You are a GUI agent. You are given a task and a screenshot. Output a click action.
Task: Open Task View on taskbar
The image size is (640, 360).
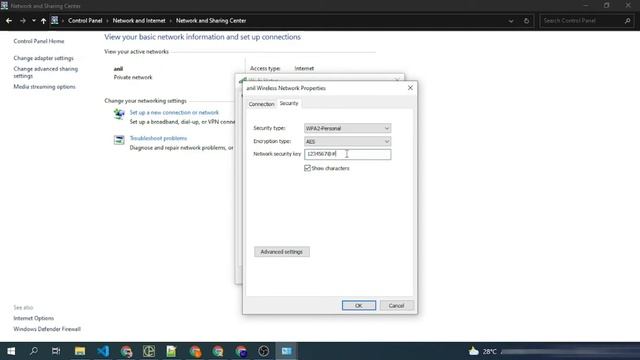[56, 351]
